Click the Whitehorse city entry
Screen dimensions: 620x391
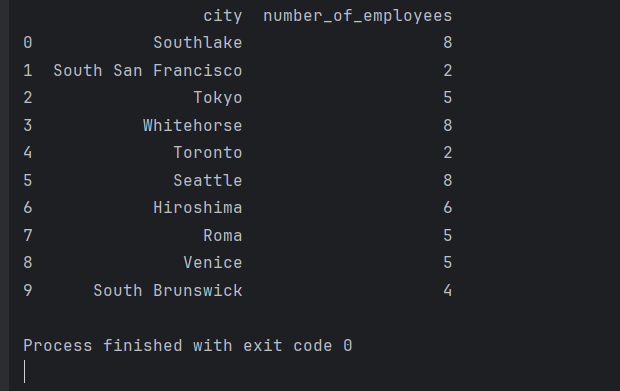pos(193,126)
